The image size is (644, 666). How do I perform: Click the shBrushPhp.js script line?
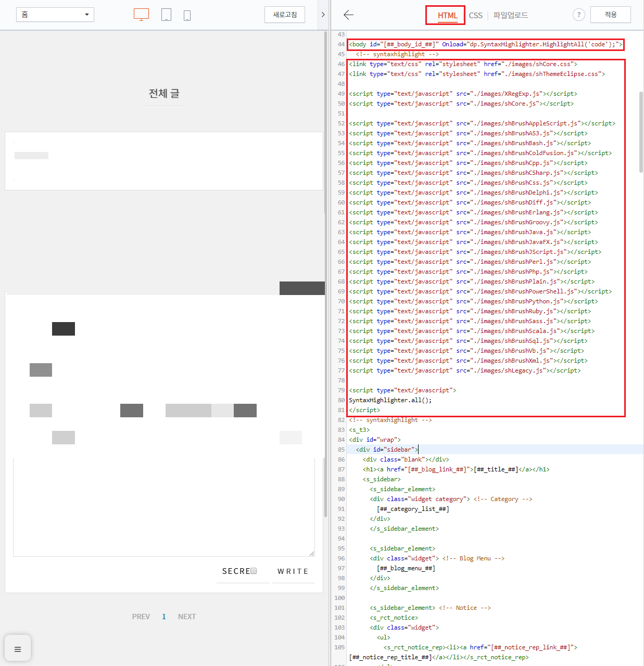tap(468, 272)
